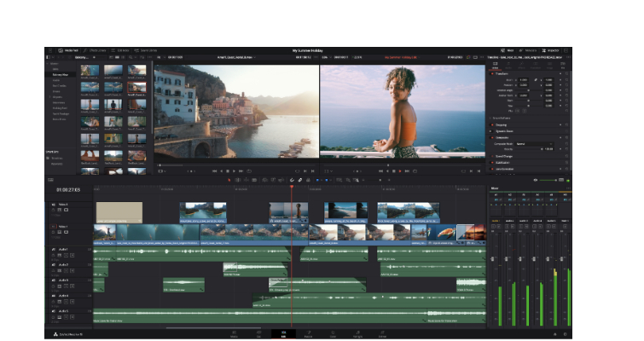
Task: Expand the Smart Reframe section
Action: tap(490, 118)
